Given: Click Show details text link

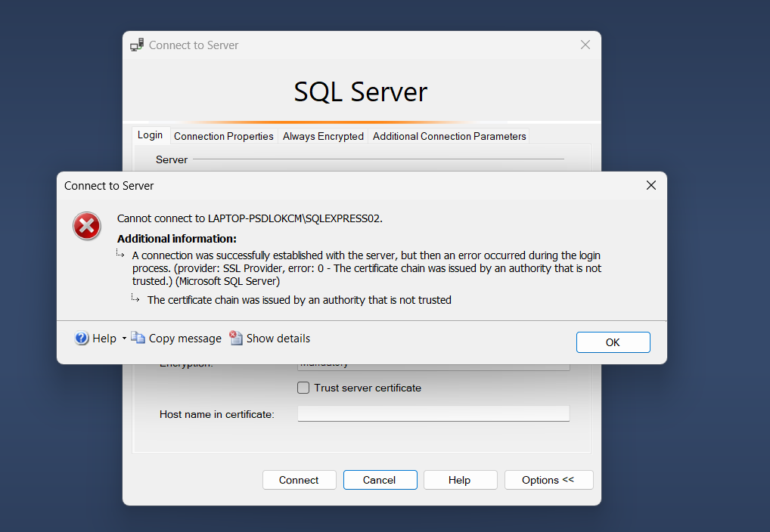Looking at the screenshot, I should [278, 339].
